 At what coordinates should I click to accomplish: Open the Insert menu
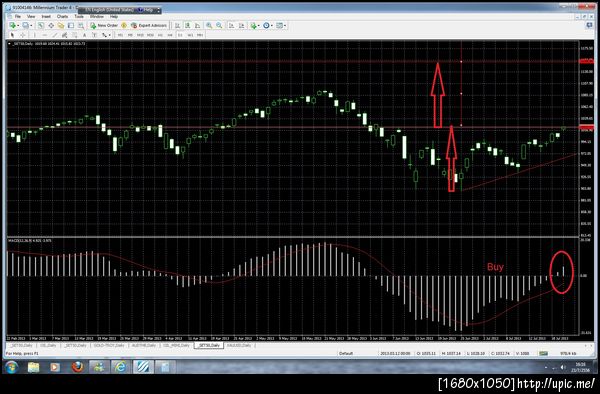(x=46, y=16)
